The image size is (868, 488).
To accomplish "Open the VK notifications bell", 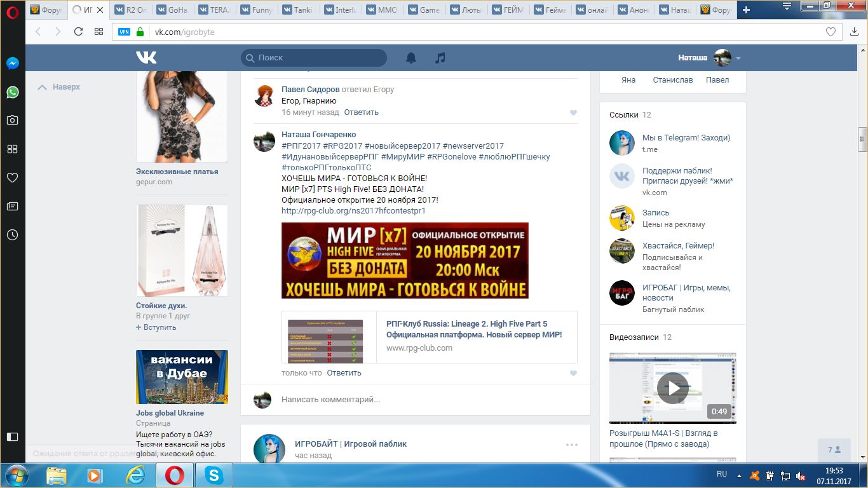I will tap(411, 58).
